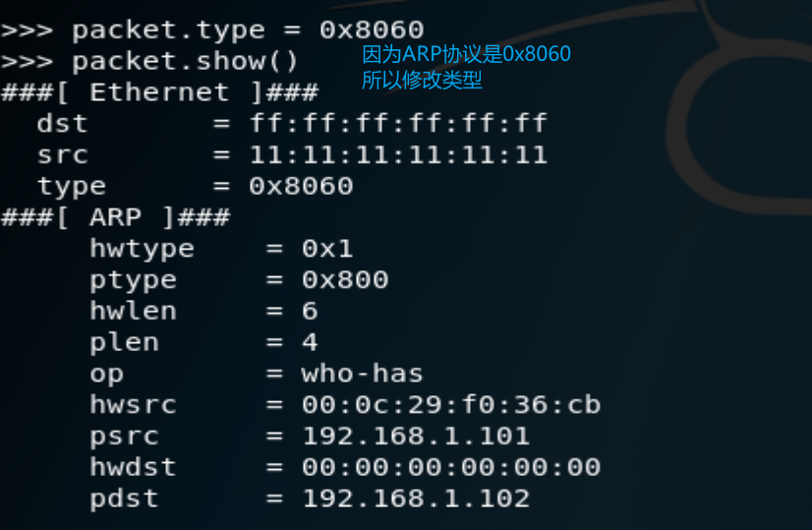Click the dst value ff:ff:ff:ff:ff:ff
This screenshot has height=530, width=812.
coord(398,123)
